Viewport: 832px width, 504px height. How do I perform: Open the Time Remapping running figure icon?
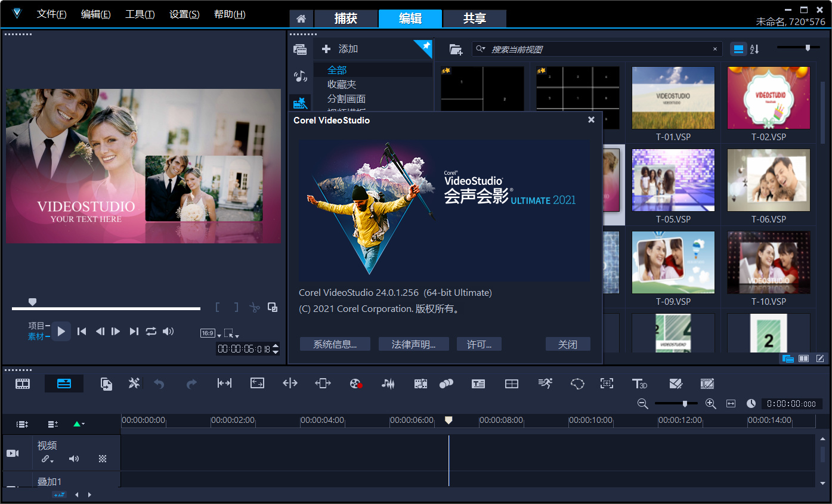[545, 384]
